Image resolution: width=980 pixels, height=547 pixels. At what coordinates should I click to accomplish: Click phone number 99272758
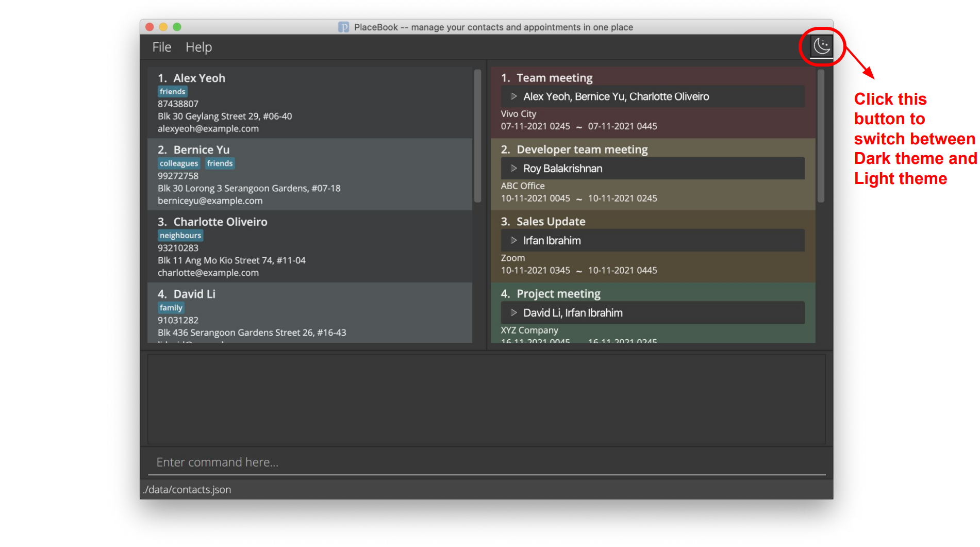[178, 176]
